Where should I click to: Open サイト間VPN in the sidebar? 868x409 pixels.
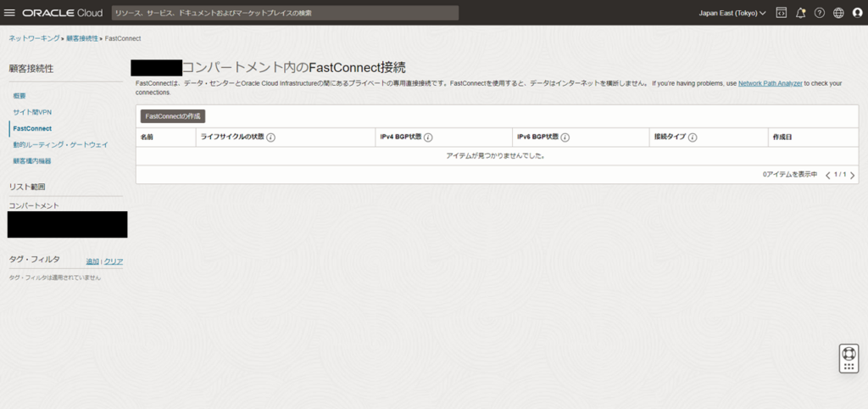pos(32,112)
